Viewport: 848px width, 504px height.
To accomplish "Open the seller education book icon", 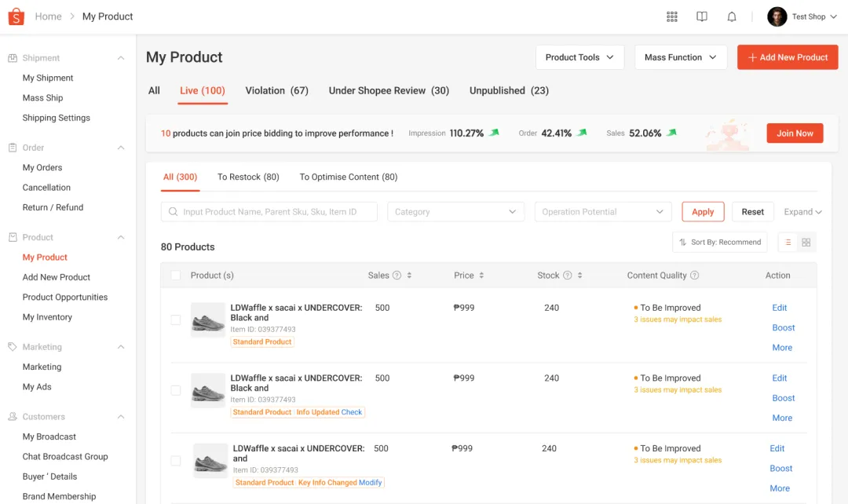I will [x=701, y=16].
